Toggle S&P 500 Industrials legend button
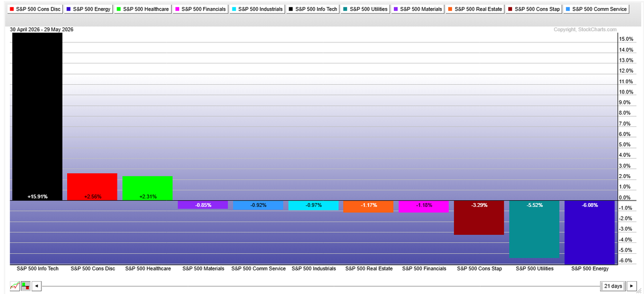 258,9
